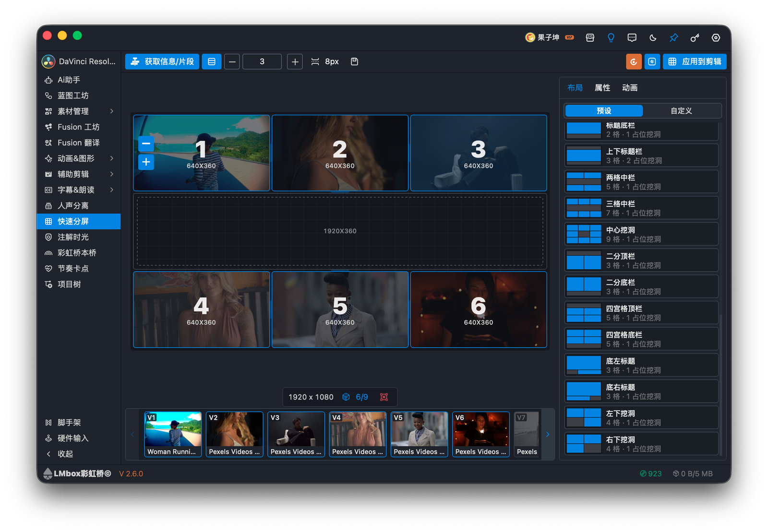
Task: Open the 动画 tab
Action: 629,88
